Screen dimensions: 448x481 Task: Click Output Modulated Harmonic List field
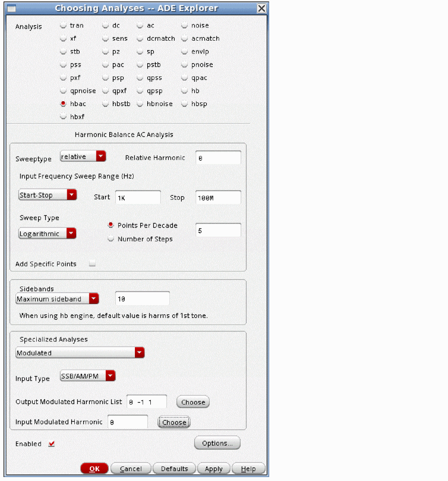(147, 401)
